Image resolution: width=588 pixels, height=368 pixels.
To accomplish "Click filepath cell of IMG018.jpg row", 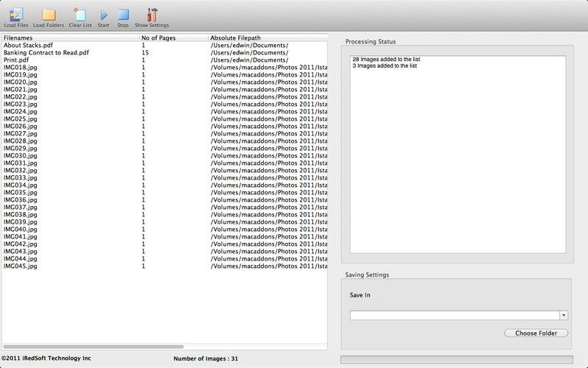I will [x=268, y=67].
